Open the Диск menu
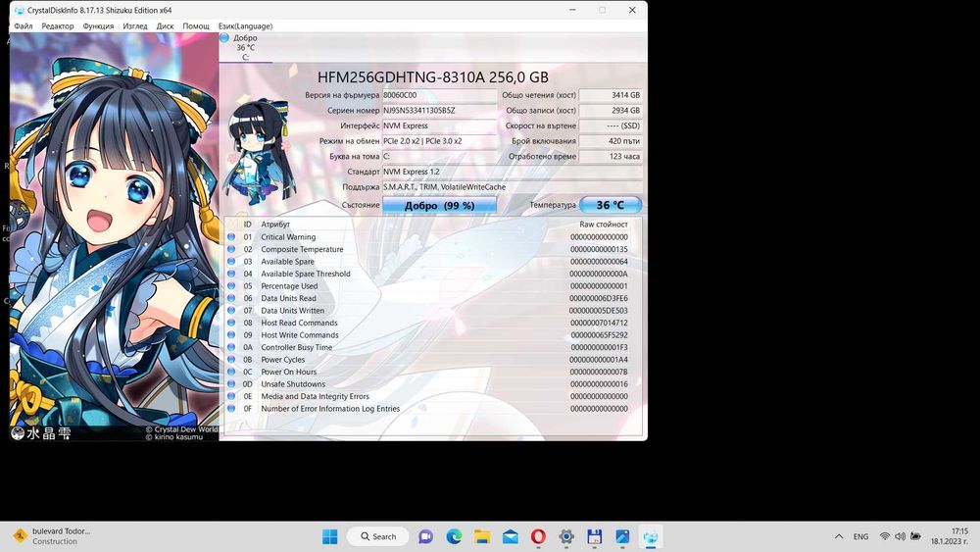 165,26
